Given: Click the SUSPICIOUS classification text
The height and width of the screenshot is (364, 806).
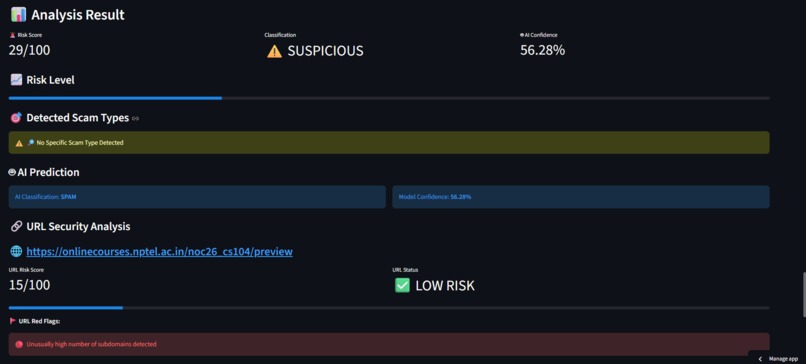Looking at the screenshot, I should click(325, 51).
